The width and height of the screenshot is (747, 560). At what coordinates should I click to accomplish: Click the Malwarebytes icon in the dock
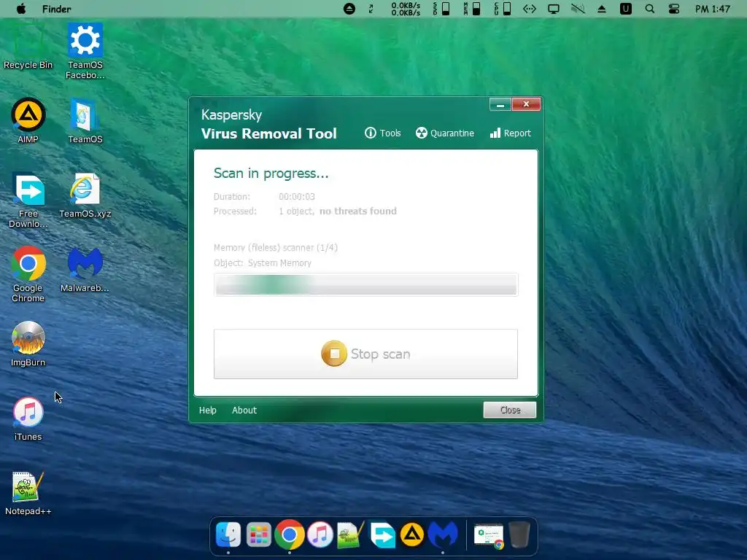[x=443, y=534]
